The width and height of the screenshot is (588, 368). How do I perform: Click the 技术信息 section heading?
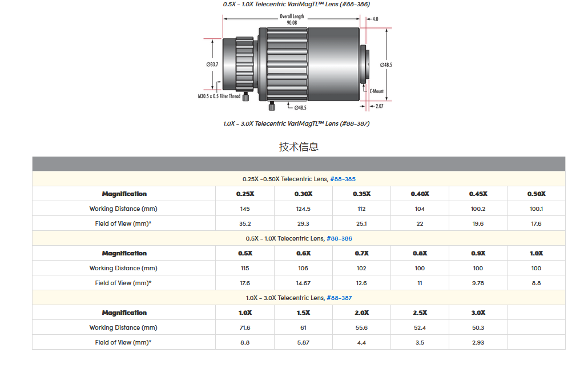coord(299,147)
